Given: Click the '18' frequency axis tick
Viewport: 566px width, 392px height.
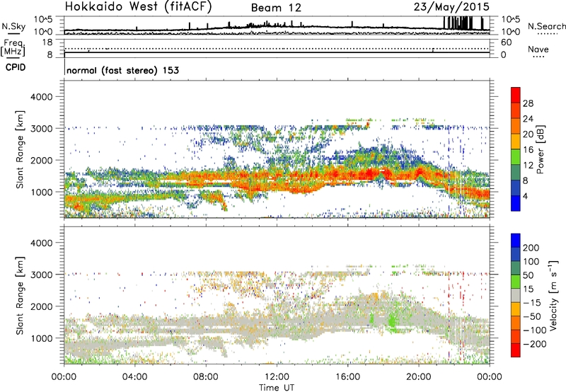Looking at the screenshot, I should [47, 42].
